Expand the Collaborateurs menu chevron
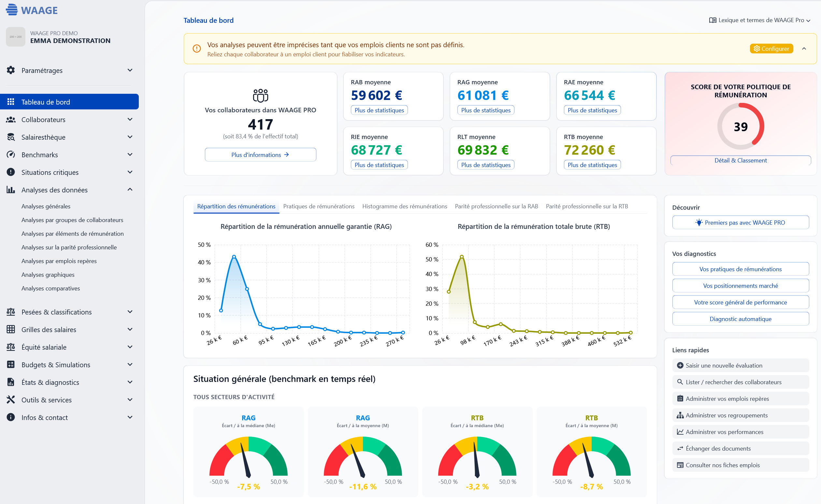This screenshot has width=821, height=504. tap(130, 119)
